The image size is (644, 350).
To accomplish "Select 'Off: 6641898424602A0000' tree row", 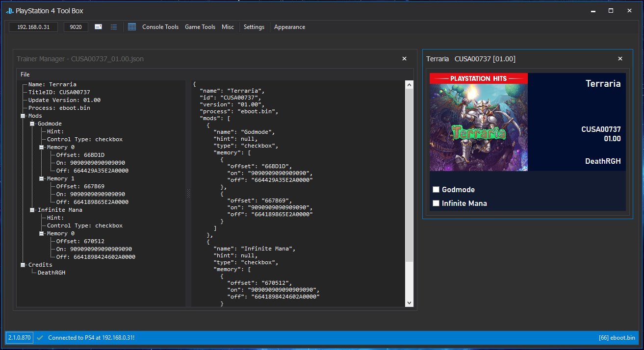I will click(96, 257).
